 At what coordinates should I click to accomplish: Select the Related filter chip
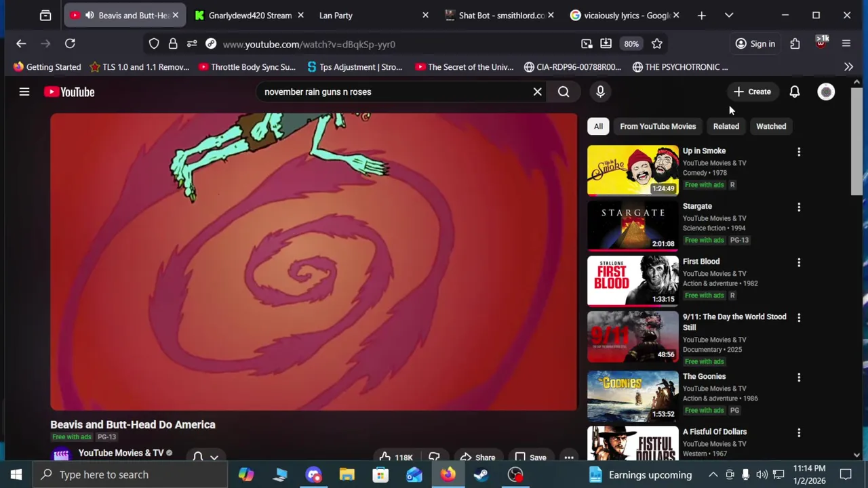click(726, 126)
